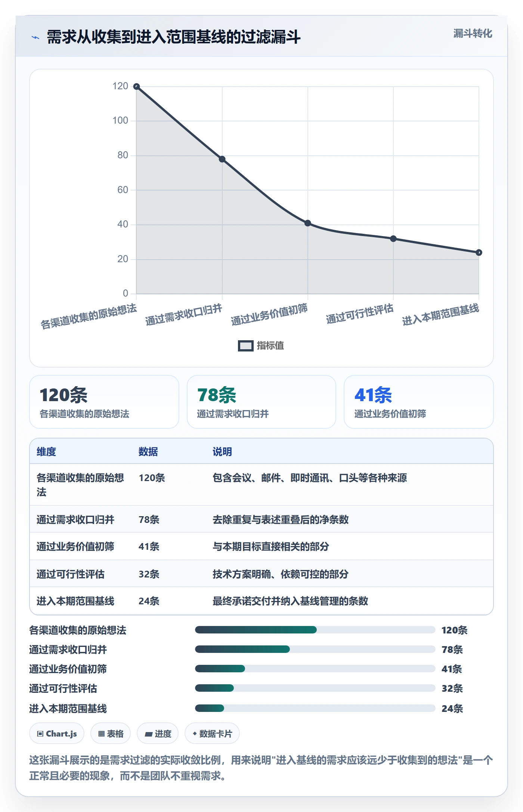Toggle the 指标值 legend color box

(x=245, y=346)
